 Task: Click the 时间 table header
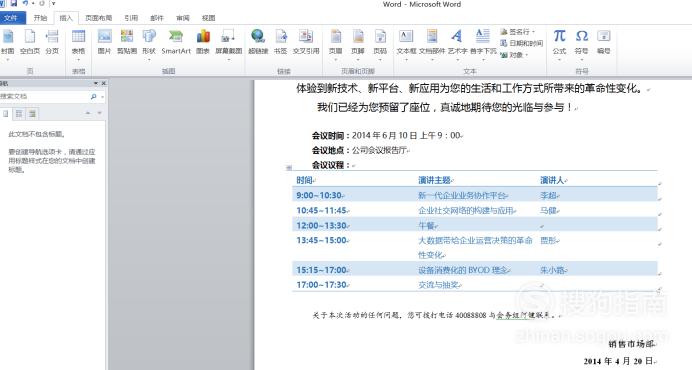[305, 180]
